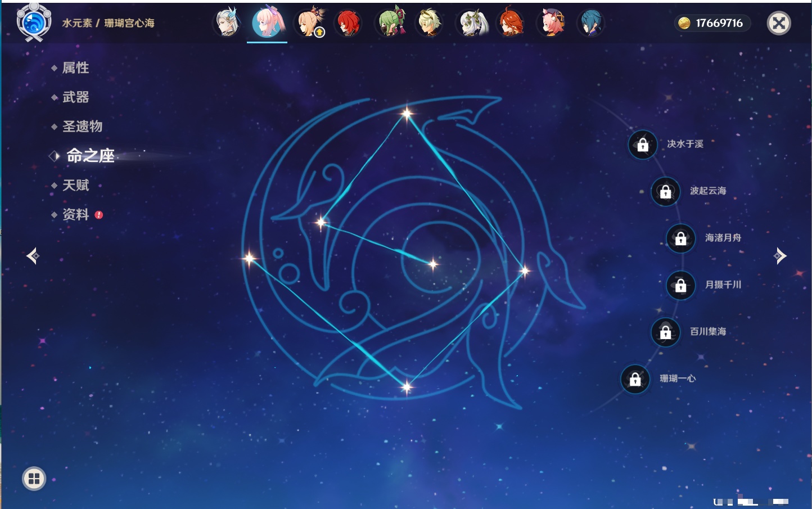Image resolution: width=812 pixels, height=509 pixels.
Task: Click the Mora balance 17669716
Action: [712, 23]
